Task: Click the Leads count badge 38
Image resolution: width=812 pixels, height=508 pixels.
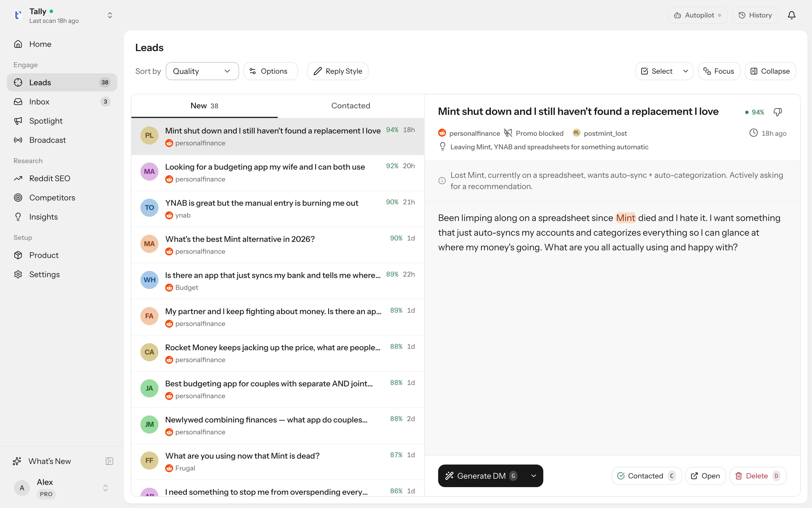Action: click(105, 82)
